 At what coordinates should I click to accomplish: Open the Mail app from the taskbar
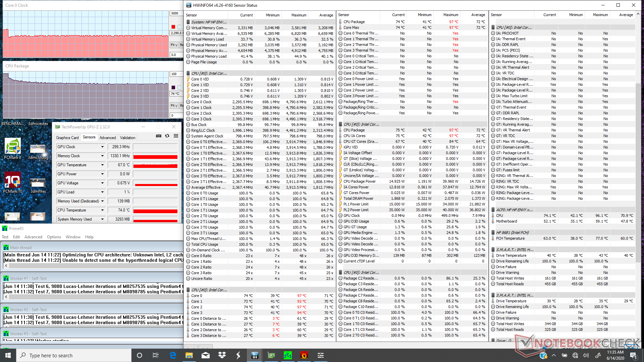click(x=206, y=355)
